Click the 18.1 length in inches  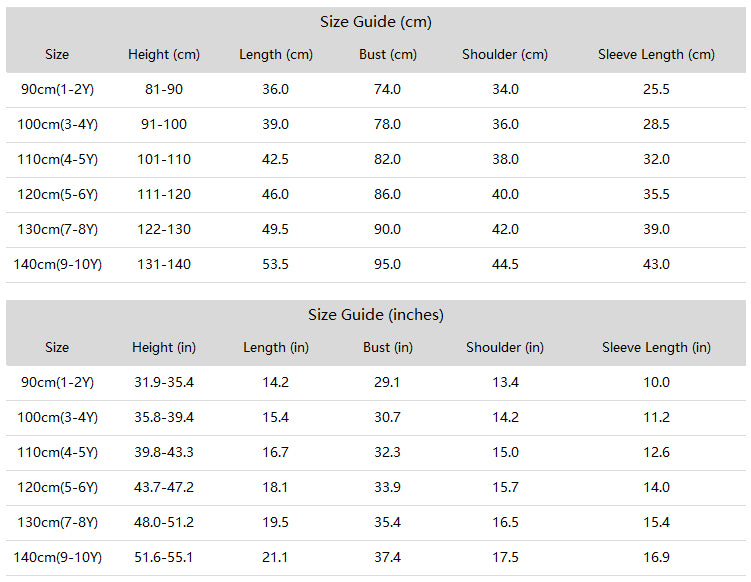pos(275,488)
